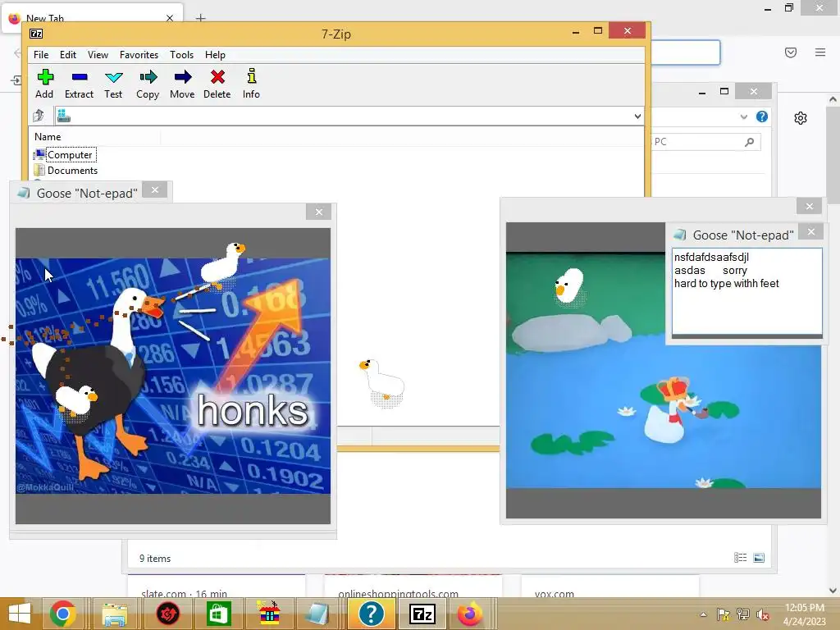Open the Firefox Pocket icon
The height and width of the screenshot is (630, 840).
[x=791, y=52]
